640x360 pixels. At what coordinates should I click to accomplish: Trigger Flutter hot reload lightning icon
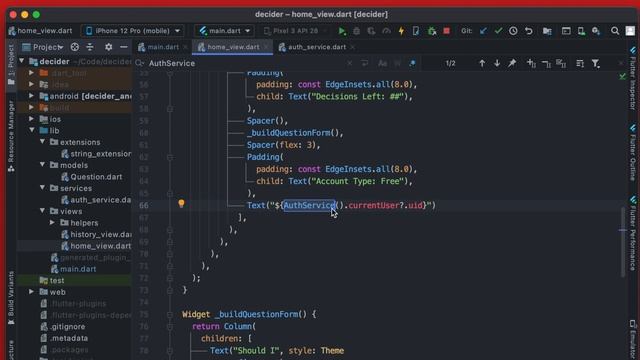pyautogui.click(x=401, y=31)
